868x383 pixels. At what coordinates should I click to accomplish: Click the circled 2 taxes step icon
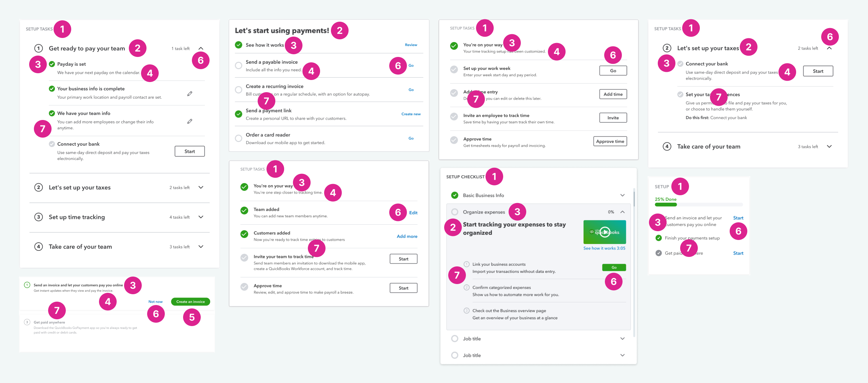tap(39, 187)
